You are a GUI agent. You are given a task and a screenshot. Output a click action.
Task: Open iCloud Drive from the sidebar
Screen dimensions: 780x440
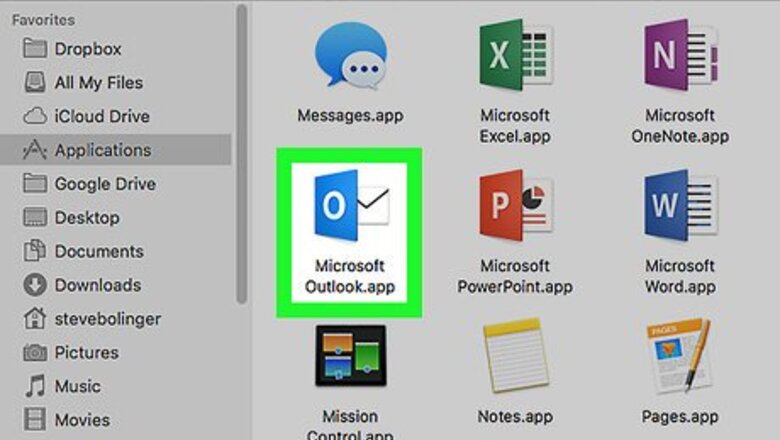click(x=101, y=116)
